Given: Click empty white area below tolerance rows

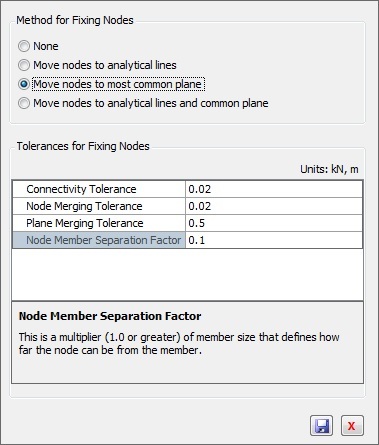Looking at the screenshot, I should pyautogui.click(x=187, y=274).
